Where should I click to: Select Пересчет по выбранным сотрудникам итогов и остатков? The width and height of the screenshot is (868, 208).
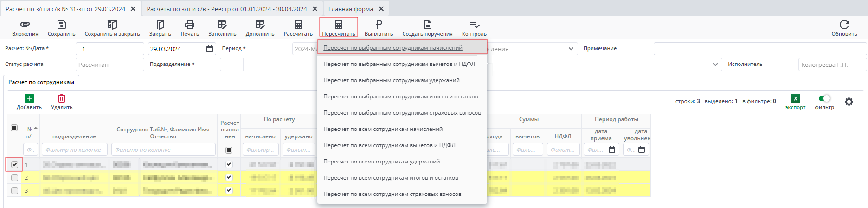click(402, 97)
